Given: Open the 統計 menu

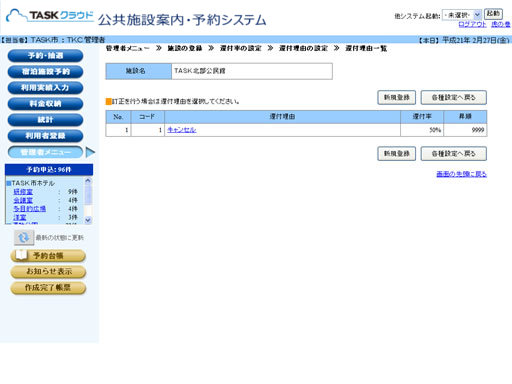Looking at the screenshot, I should [x=45, y=120].
